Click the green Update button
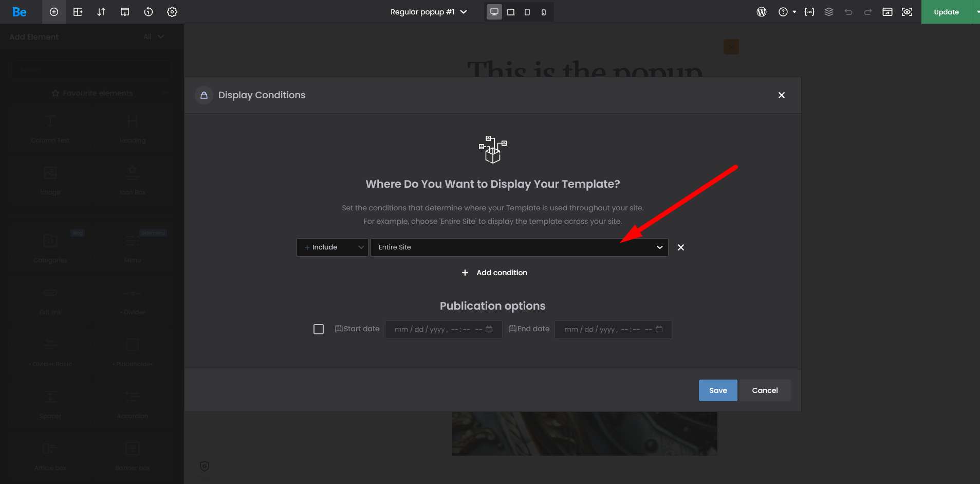The width and height of the screenshot is (980, 484). [x=946, y=12]
